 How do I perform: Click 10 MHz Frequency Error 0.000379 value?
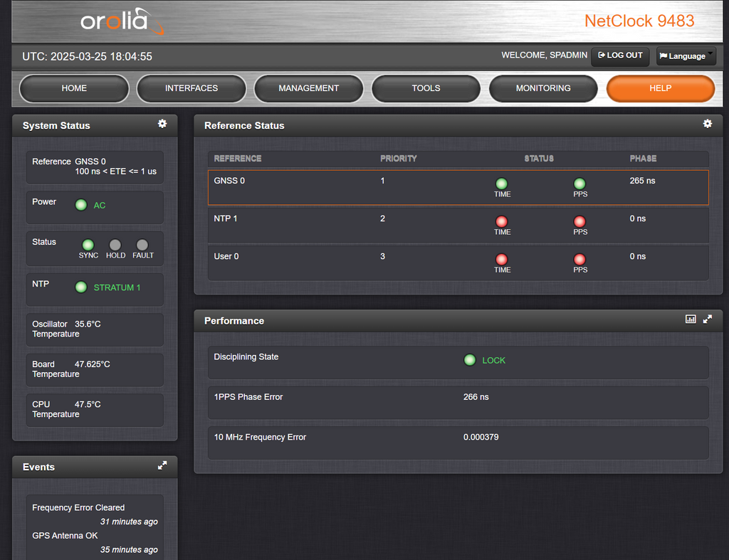[481, 438]
